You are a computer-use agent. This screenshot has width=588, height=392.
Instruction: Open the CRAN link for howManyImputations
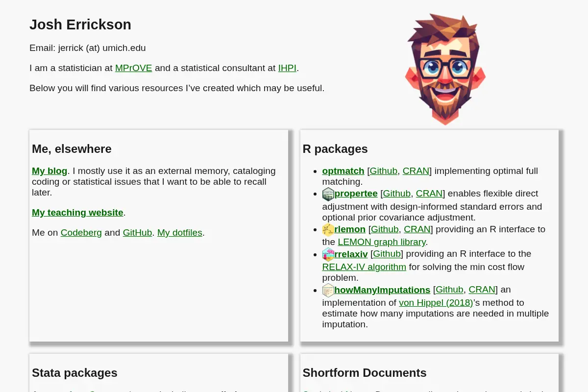(x=482, y=290)
